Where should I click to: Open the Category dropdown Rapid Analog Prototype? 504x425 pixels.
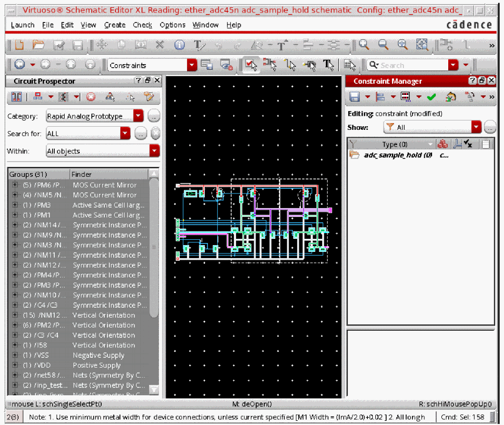point(138,116)
